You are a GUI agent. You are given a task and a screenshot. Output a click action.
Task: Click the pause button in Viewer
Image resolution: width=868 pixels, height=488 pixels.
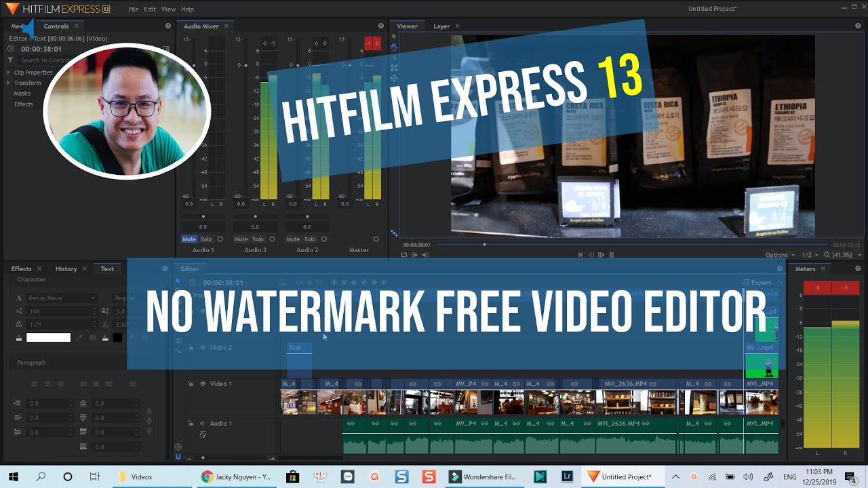(x=612, y=255)
